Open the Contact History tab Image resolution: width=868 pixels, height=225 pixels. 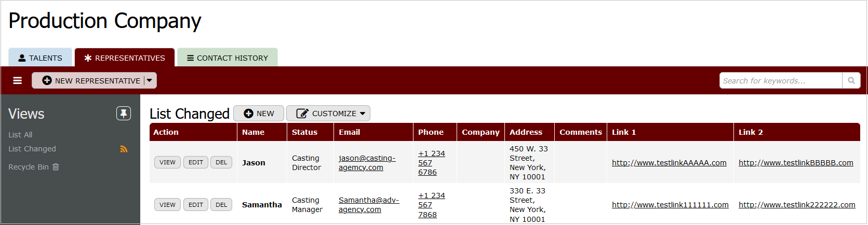(228, 58)
